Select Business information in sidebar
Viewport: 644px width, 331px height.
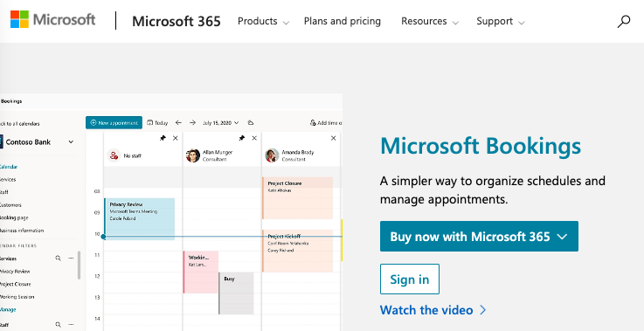[22, 231]
